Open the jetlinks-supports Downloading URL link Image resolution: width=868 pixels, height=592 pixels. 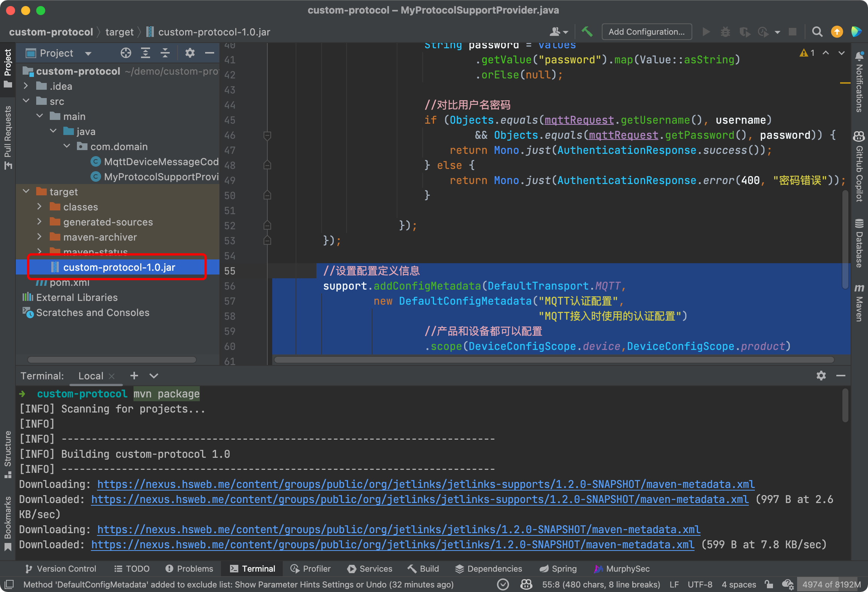[x=426, y=484]
